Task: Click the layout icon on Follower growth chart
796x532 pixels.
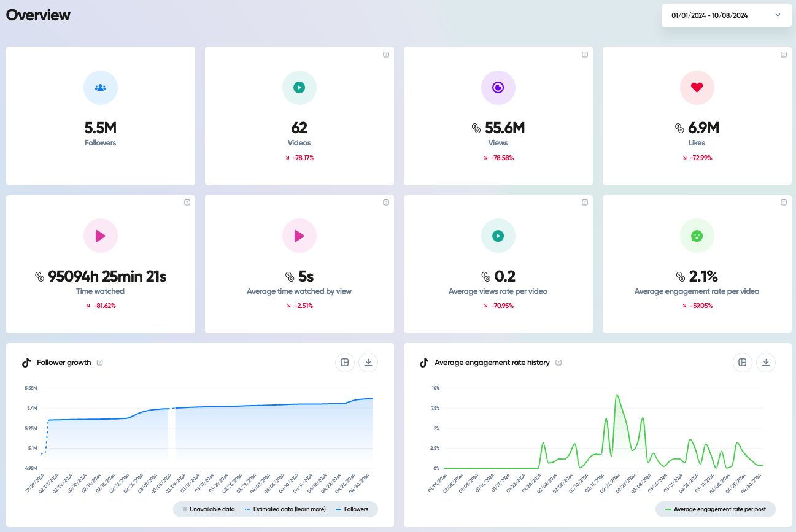Action: pos(344,363)
